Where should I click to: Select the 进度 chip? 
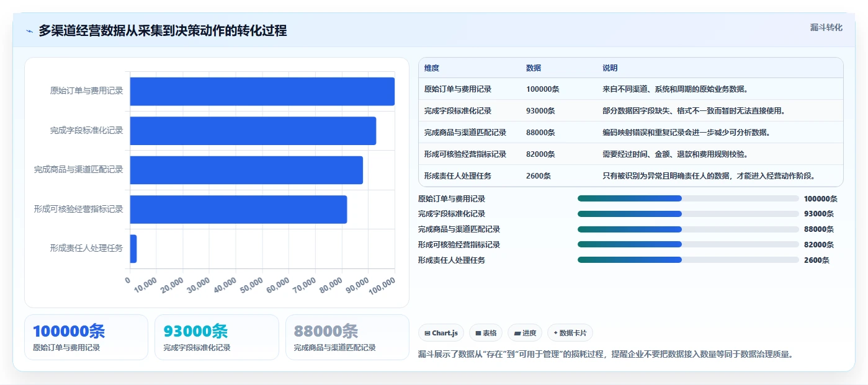525,333
